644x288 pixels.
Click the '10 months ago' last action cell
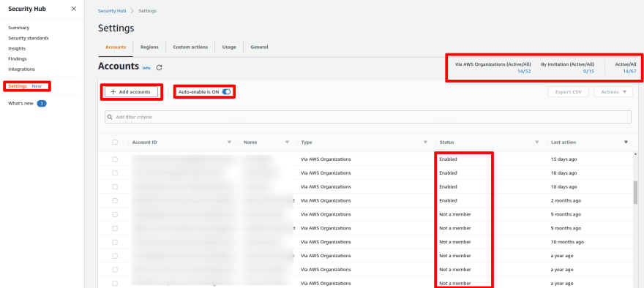pyautogui.click(x=567, y=242)
